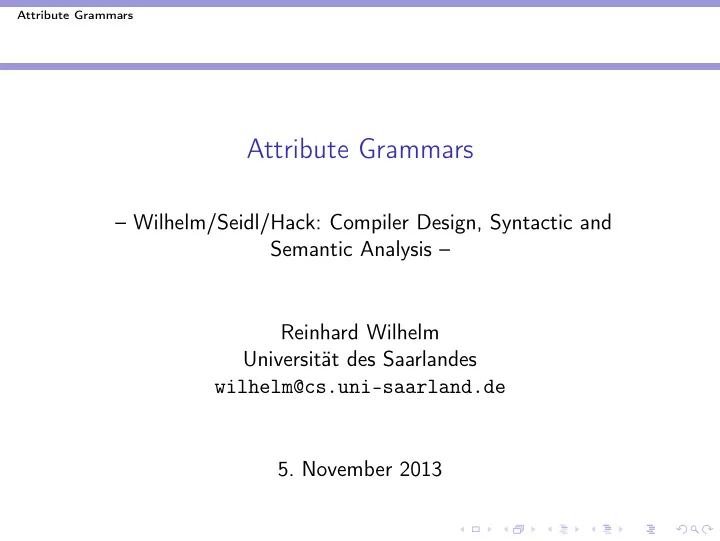Click the section navigation icon
This screenshot has width=720, height=541.
click(607, 529)
